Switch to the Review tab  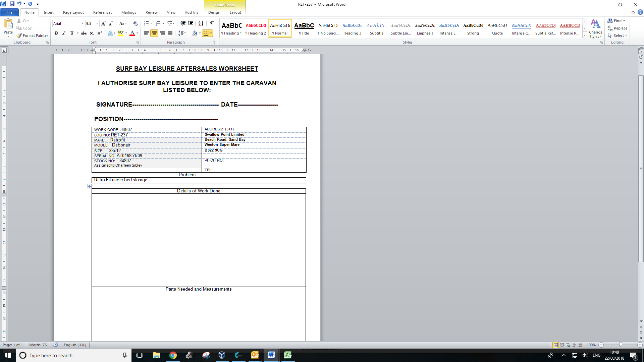(x=151, y=12)
